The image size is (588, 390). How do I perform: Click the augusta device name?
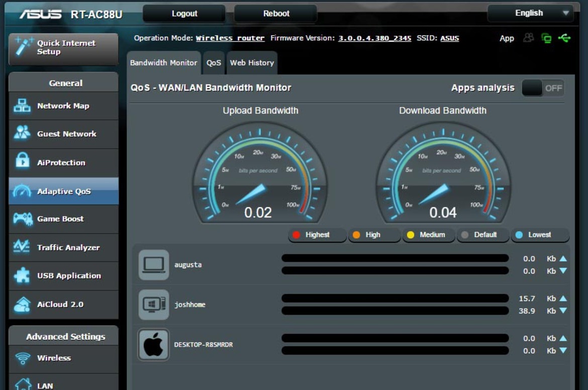[188, 265]
